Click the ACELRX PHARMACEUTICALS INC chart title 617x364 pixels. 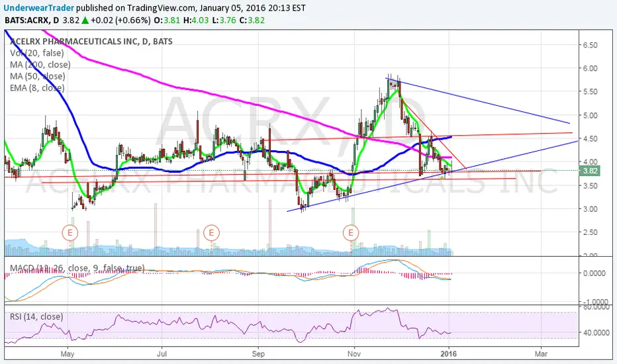91,41
